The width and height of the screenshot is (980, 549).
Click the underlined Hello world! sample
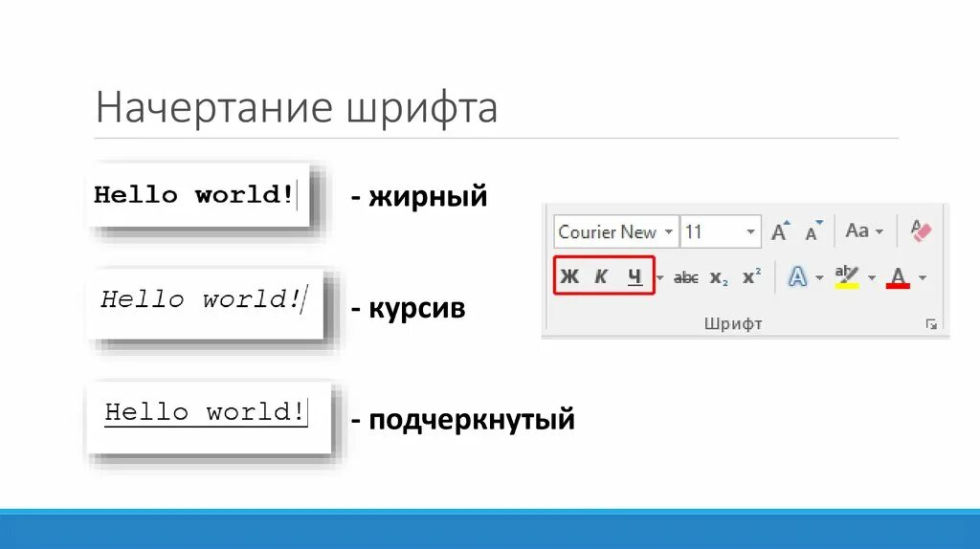(206, 412)
